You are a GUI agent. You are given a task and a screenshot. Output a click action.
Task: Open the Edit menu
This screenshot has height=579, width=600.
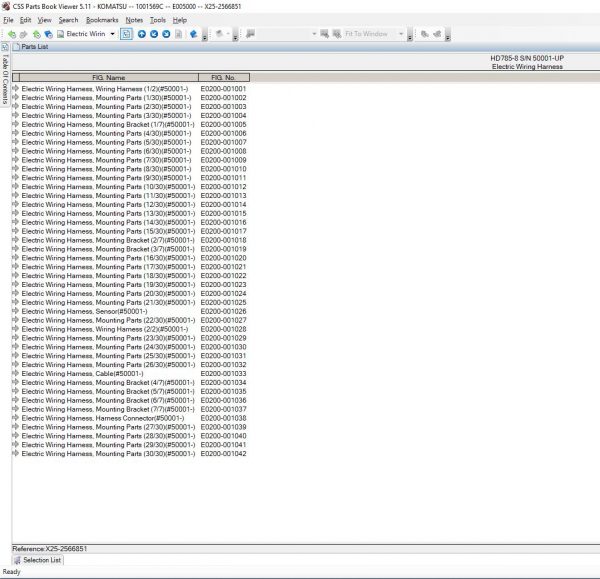pyautogui.click(x=26, y=20)
